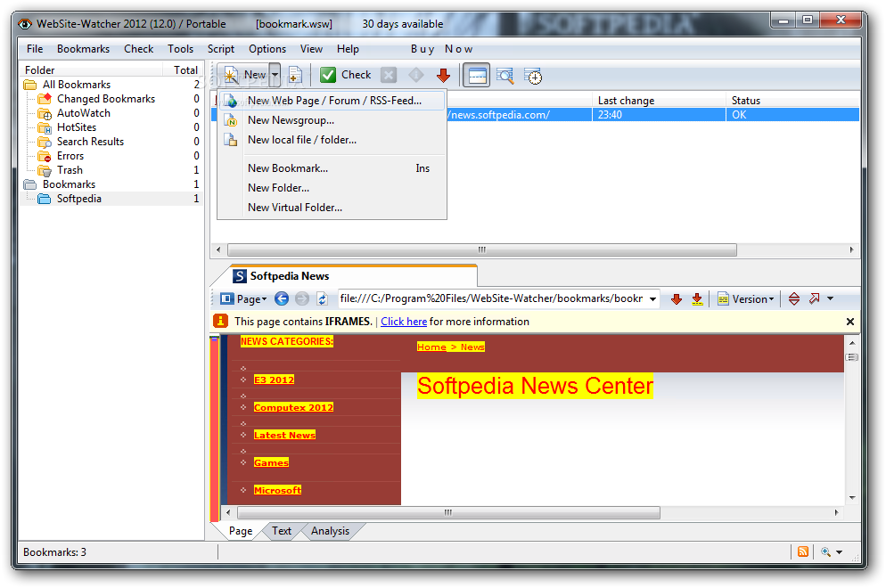This screenshot has width=886, height=588.
Task: Click the New bookmark toolbar button
Action: [x=243, y=75]
